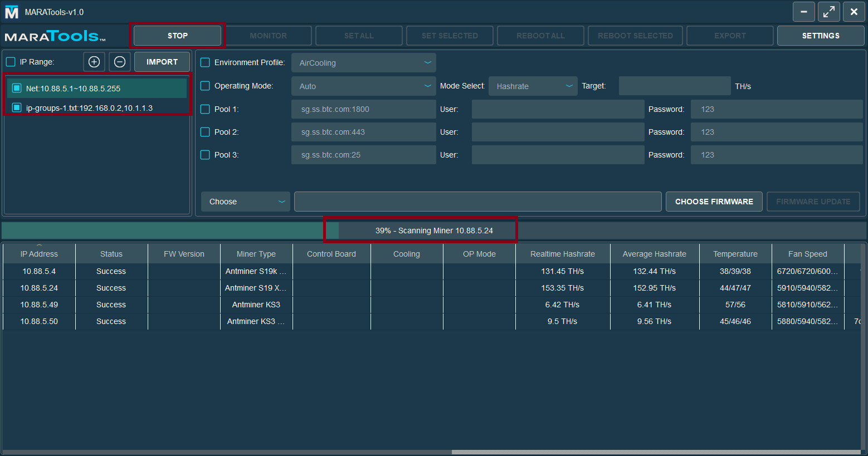Click the Pool 2 User field
Screen dimensions: 868x456
coord(558,132)
